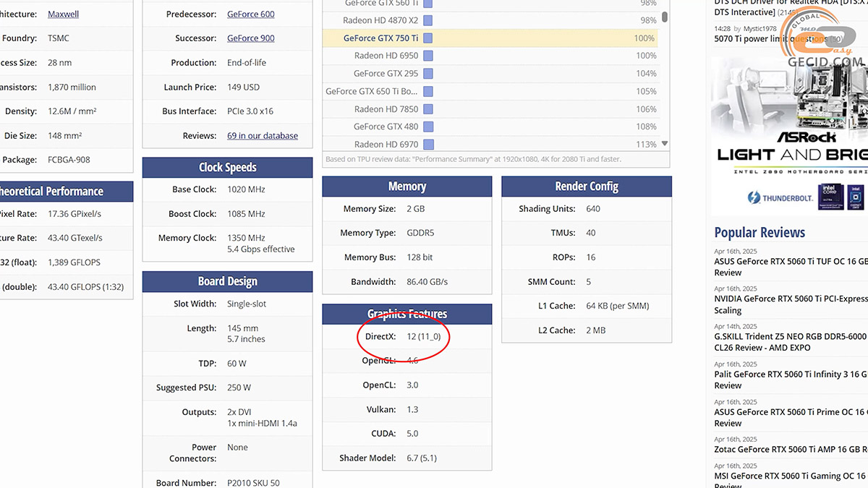Click the Board Design section header

(228, 281)
